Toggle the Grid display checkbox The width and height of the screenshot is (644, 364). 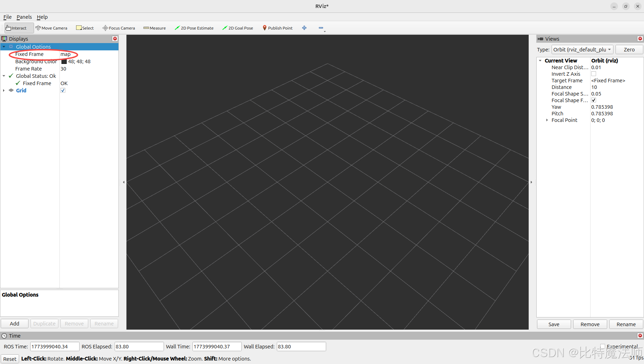pos(63,90)
